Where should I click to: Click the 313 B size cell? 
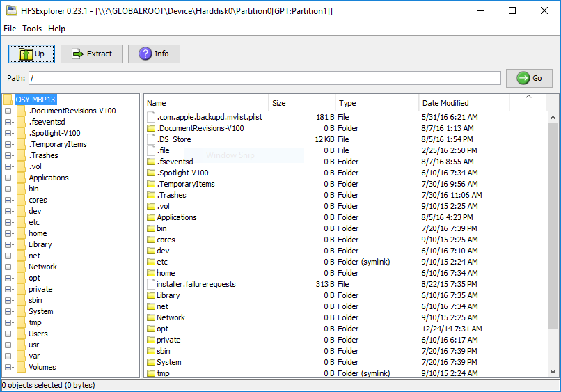click(x=325, y=284)
